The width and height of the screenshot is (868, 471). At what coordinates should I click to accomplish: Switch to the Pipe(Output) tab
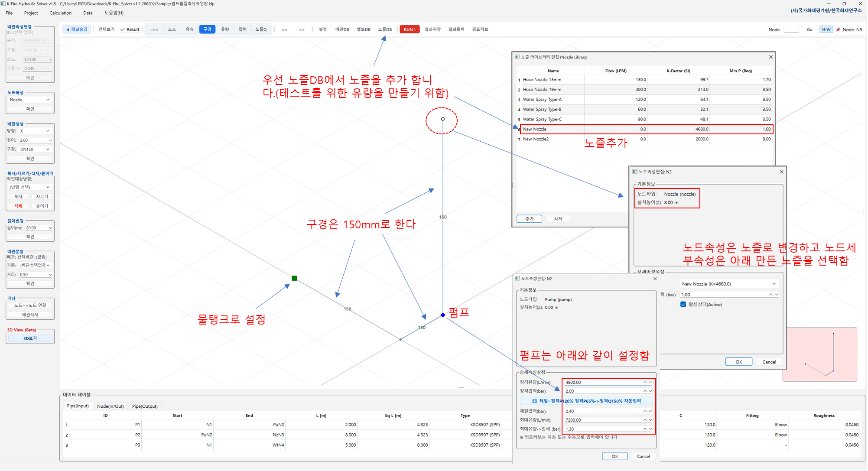point(145,406)
